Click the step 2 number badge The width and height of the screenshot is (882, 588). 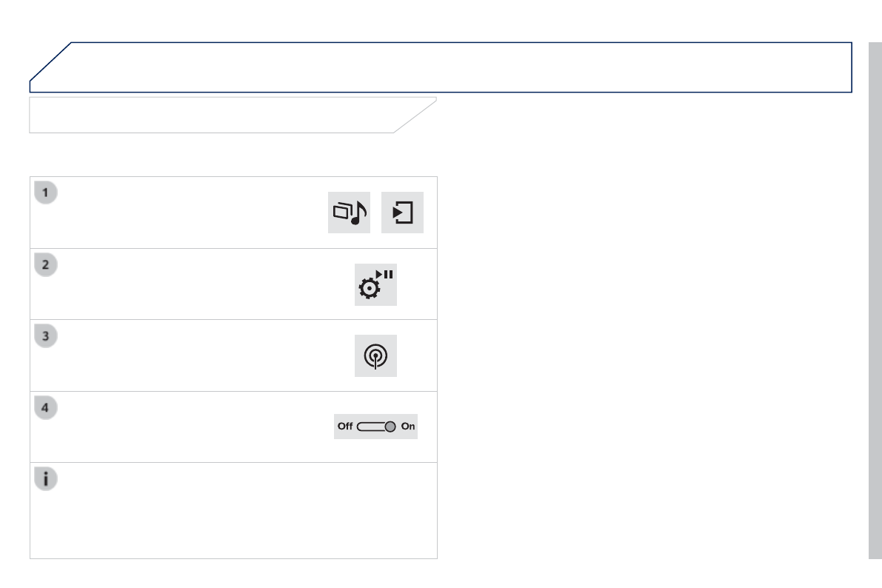[x=46, y=265]
